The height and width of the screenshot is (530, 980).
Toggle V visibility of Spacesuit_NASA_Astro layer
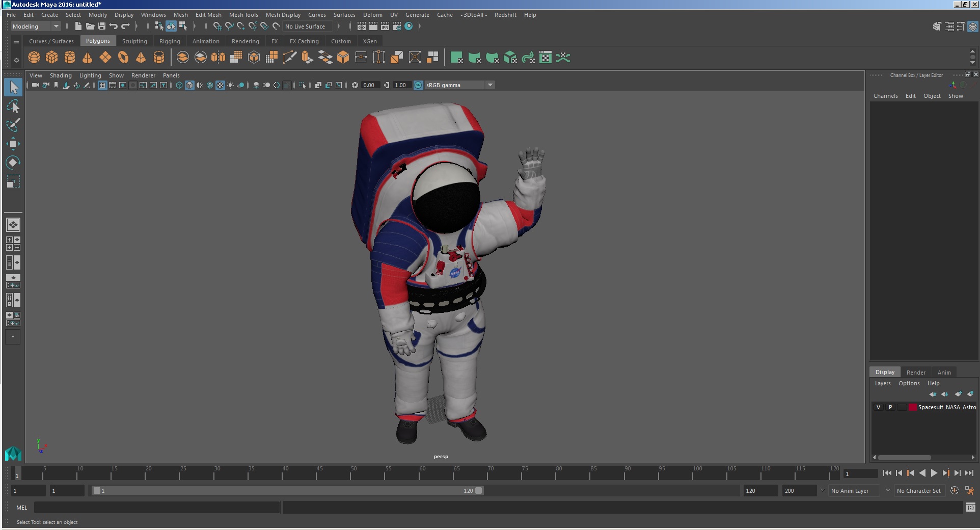878,407
